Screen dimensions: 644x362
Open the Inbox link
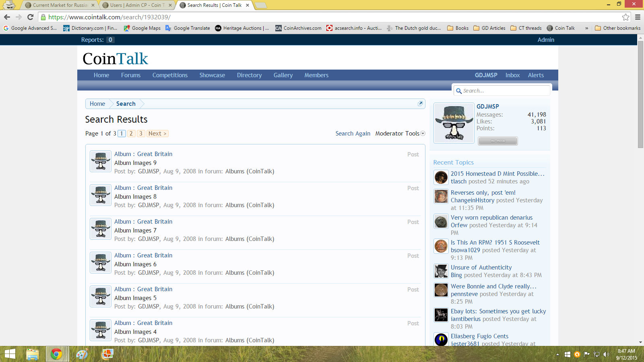point(512,75)
